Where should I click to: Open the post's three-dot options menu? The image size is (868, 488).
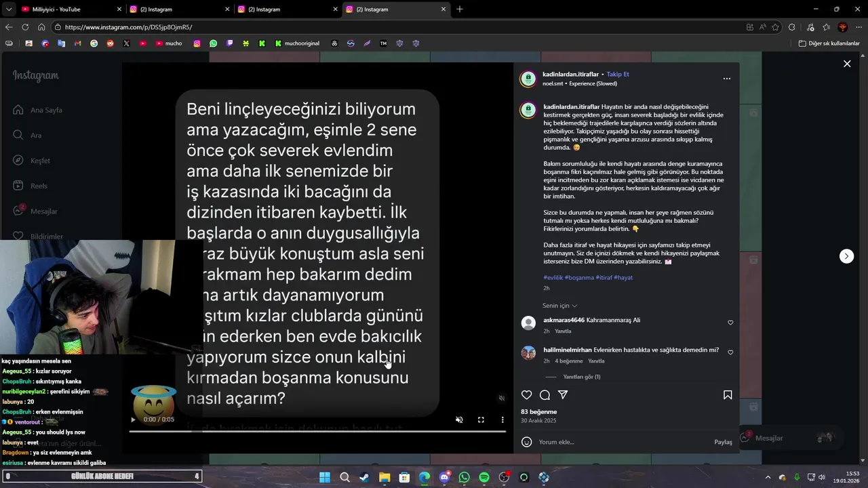pos(727,79)
